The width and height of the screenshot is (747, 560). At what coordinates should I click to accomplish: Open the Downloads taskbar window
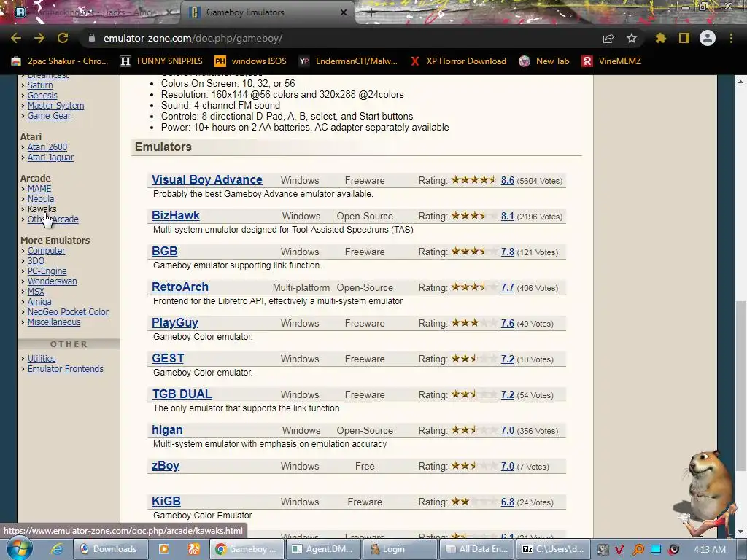(x=109, y=549)
